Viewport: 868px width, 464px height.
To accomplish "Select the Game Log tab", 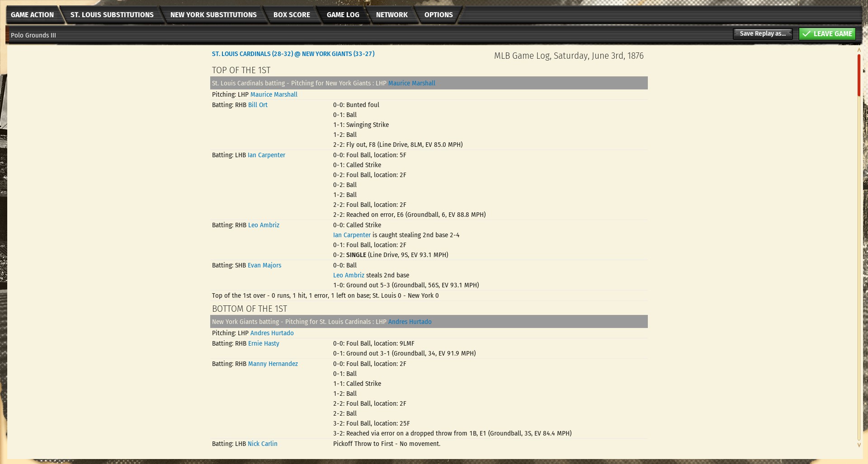I will point(343,15).
